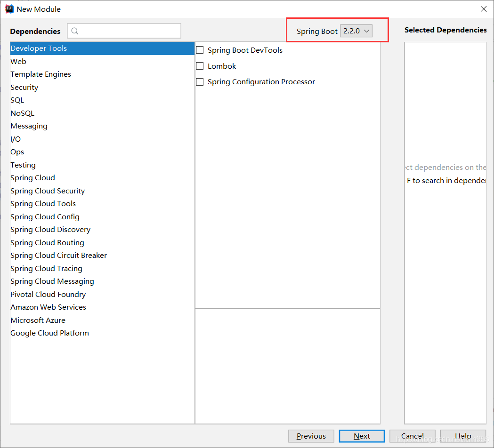Select Spring Cloud Discovery category

click(x=102, y=230)
